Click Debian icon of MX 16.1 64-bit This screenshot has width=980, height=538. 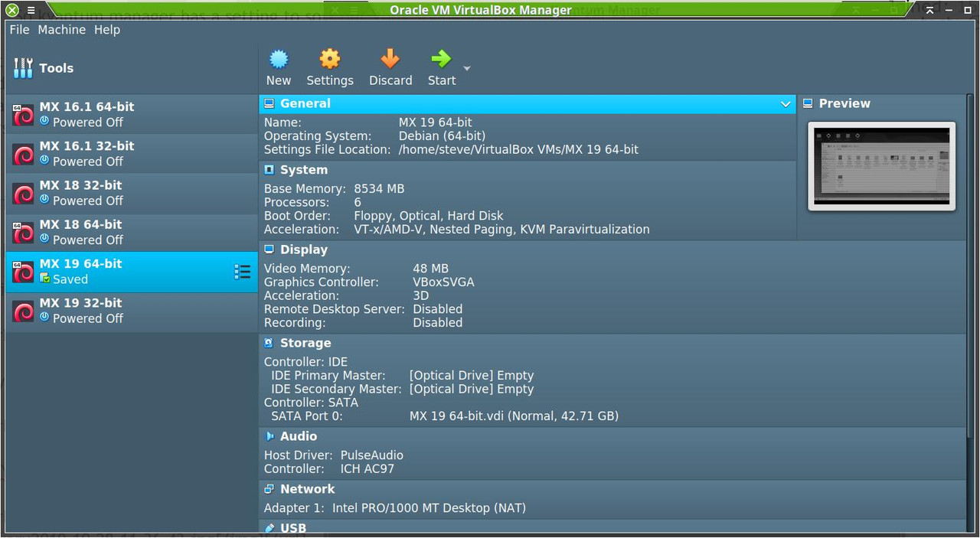click(x=23, y=115)
